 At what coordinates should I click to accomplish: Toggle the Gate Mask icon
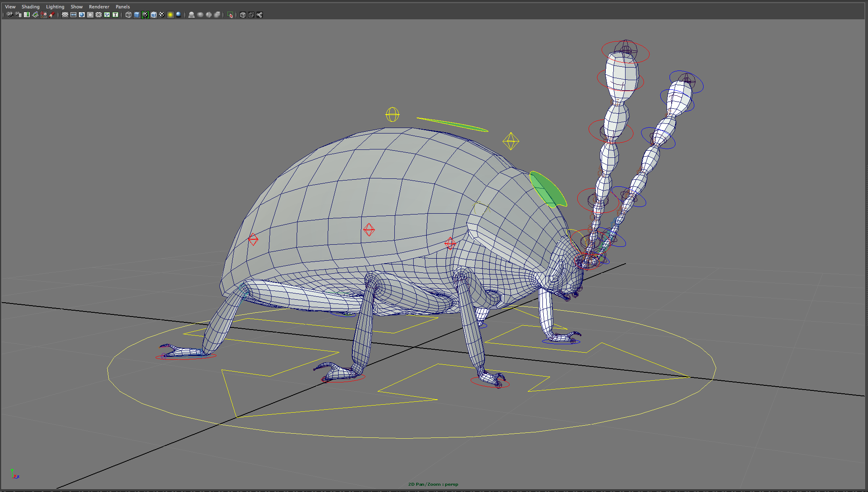click(90, 15)
